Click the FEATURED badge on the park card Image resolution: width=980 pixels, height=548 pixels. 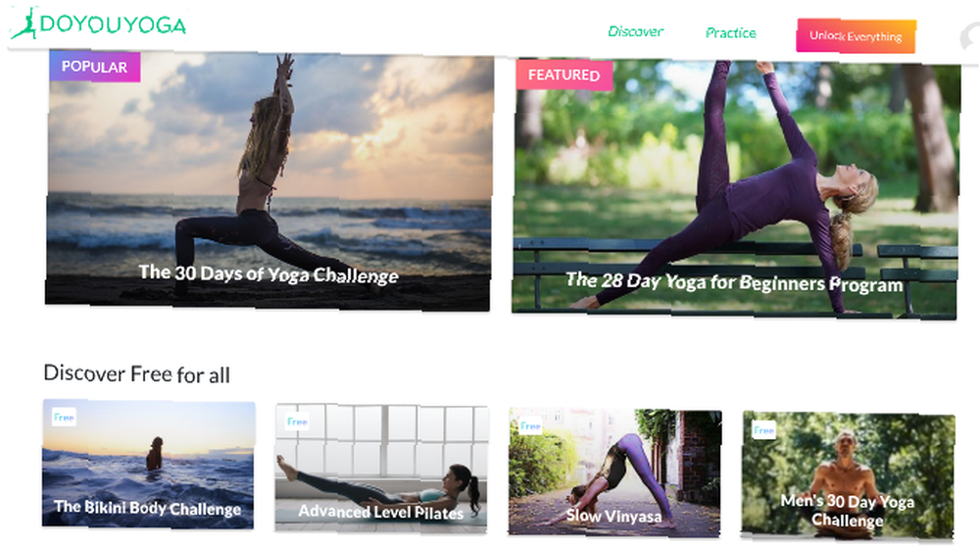pyautogui.click(x=563, y=75)
